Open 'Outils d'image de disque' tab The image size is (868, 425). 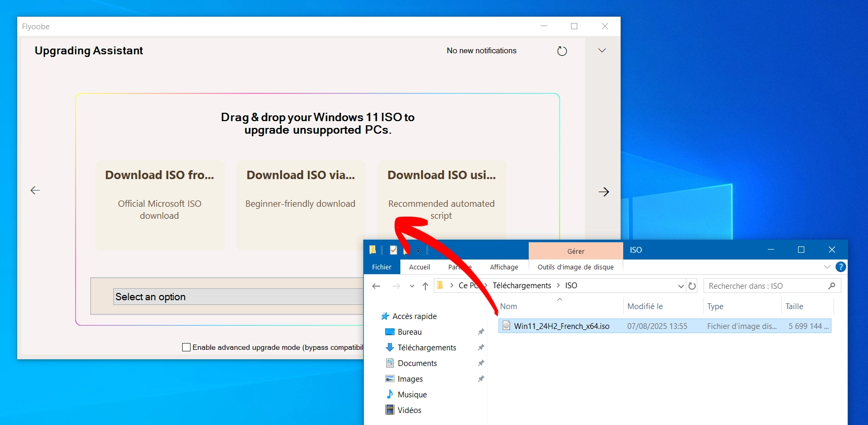coord(576,267)
